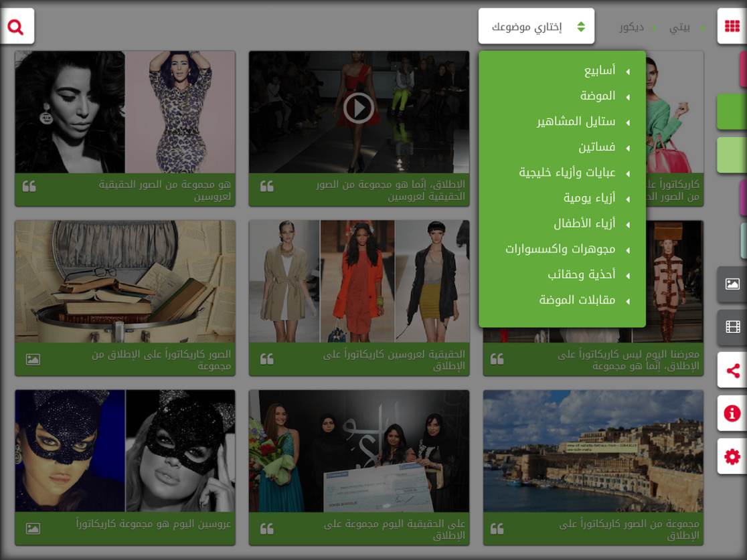Select عبايات وأزياء خليجية option
Viewport: 747px width, 560px height.
[x=567, y=173]
